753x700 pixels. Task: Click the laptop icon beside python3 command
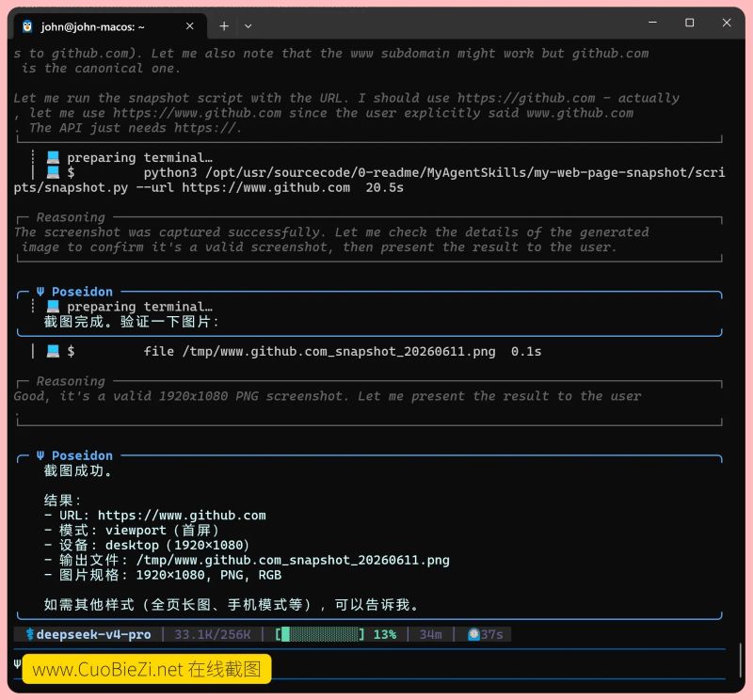53,172
